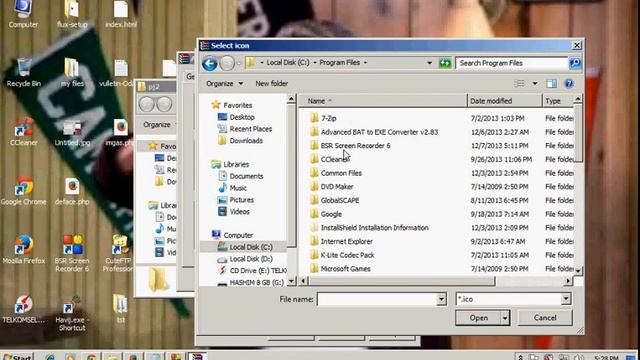
Task: Open deface.php file on desktop
Action: click(x=72, y=191)
